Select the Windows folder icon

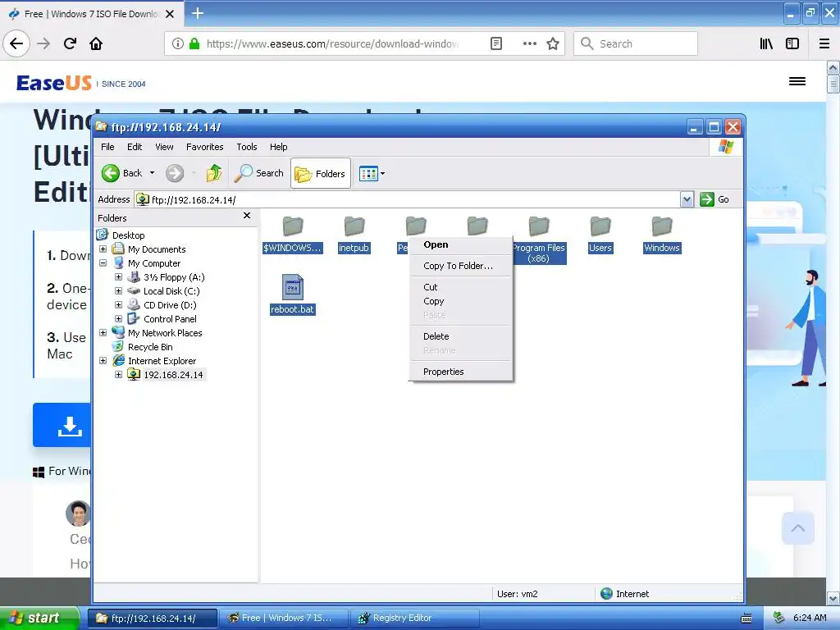662,226
